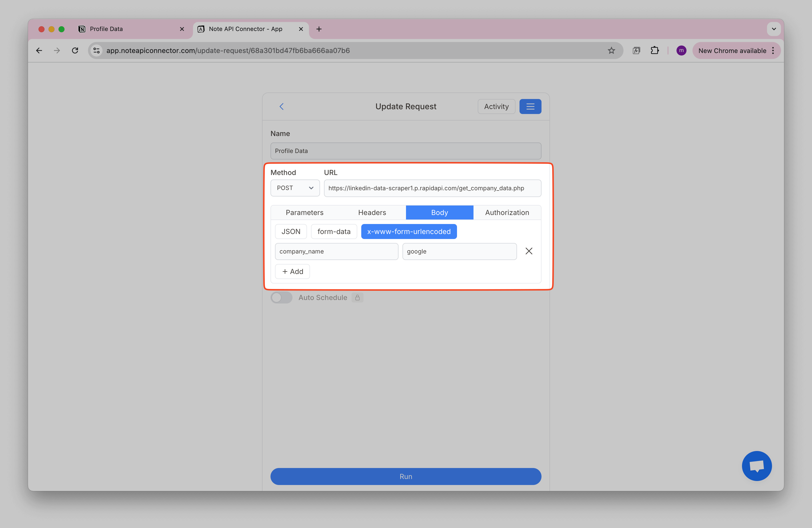The image size is (812, 528).
Task: Select the Note API Connector browser tab
Action: tap(251, 29)
